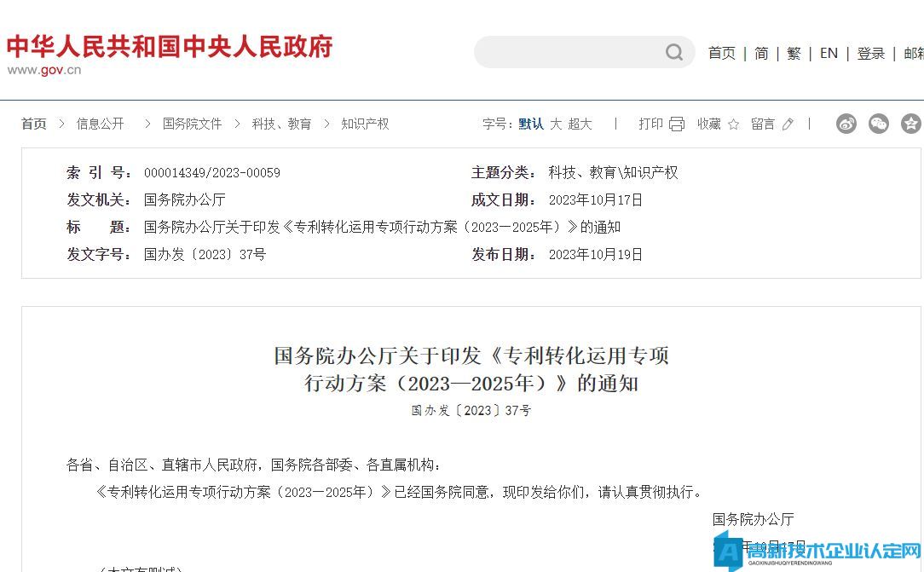Select the 科技、教育\知识产权 topic category value
Viewport: 924px width, 572px height.
pos(614,172)
